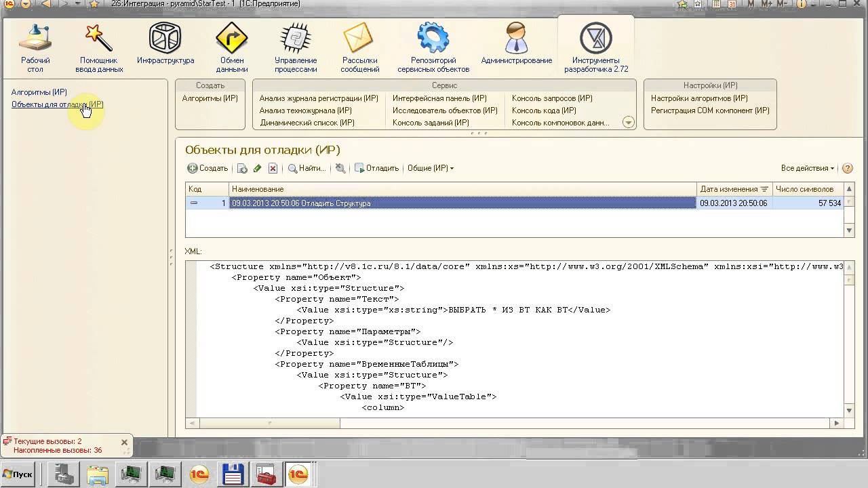Expand the Сервис panel more-items arrow

point(628,123)
